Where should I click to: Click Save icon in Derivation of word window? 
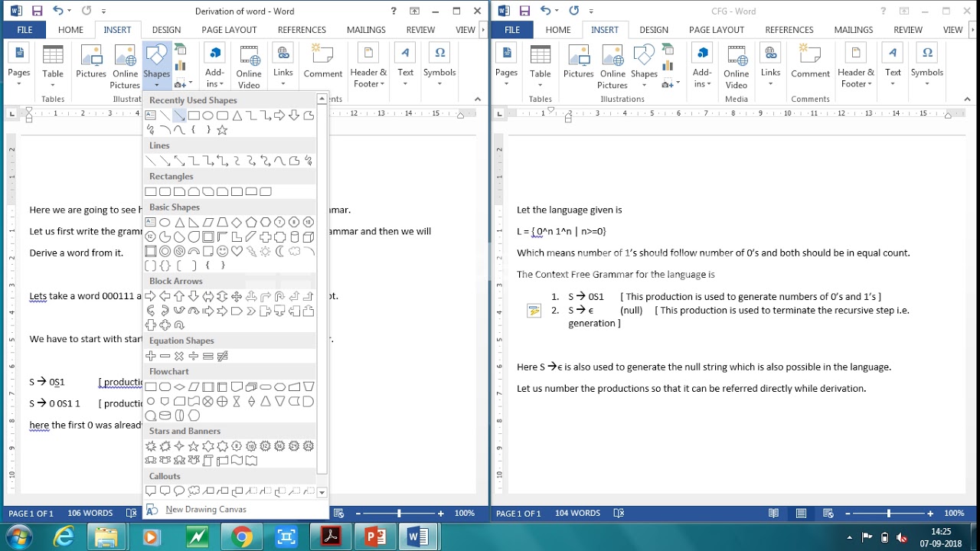point(37,11)
